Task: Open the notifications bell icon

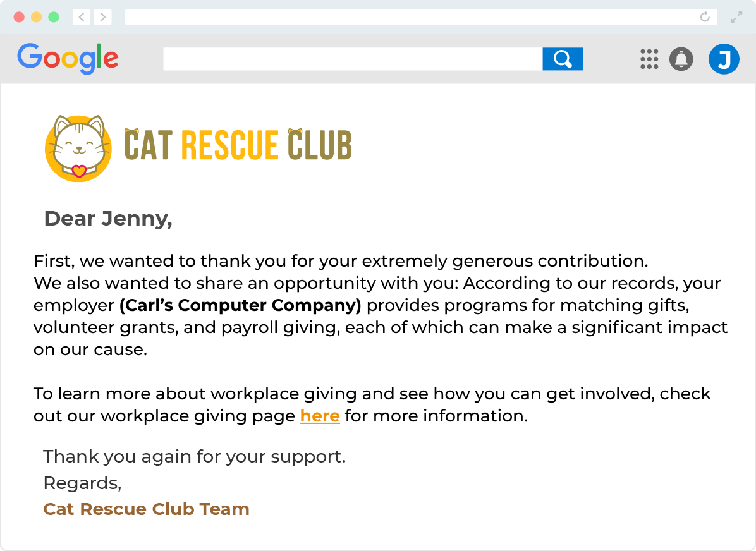Action: (x=681, y=59)
